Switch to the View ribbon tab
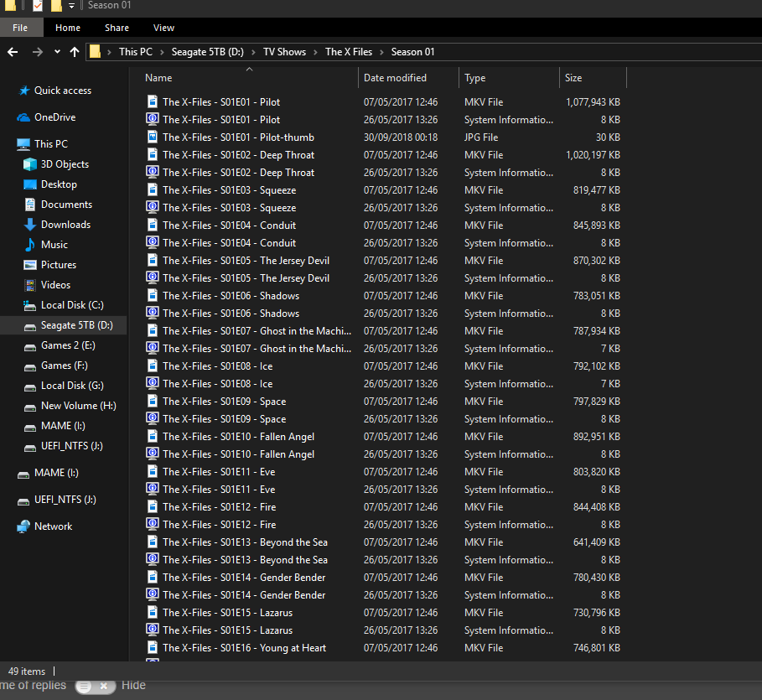762x700 pixels. [163, 28]
